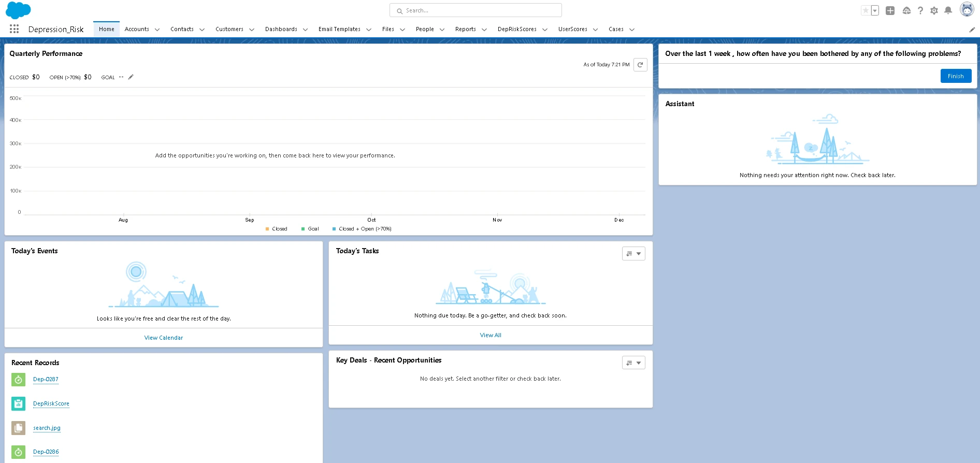Open the Today's Tasks filter dropdown
Screen dimensions: 980x463
point(633,254)
